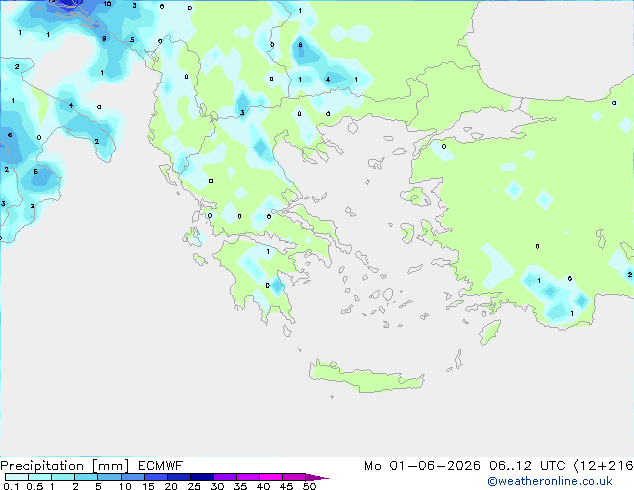Click the above-50 arrow tip of legend
634x490 pixels.
(317, 477)
